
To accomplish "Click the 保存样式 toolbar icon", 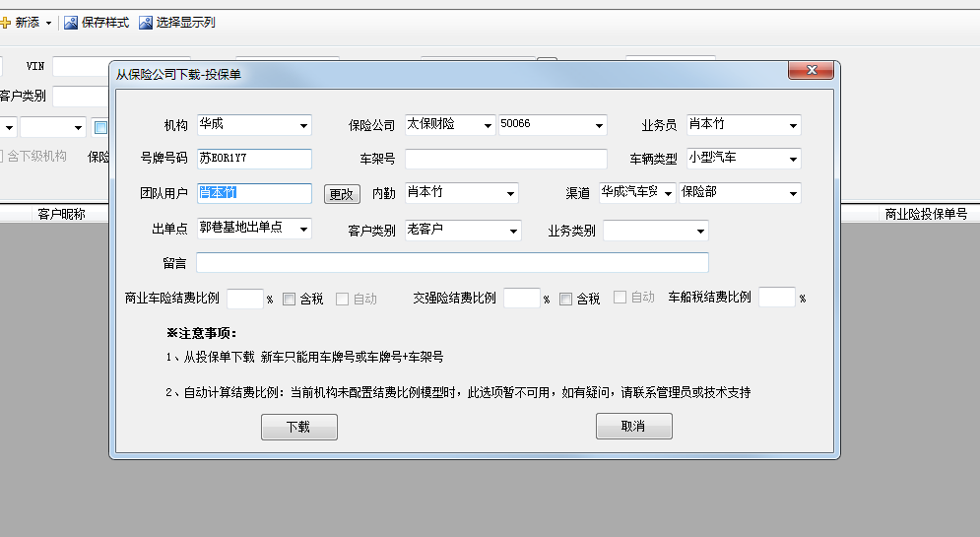I will (71, 23).
